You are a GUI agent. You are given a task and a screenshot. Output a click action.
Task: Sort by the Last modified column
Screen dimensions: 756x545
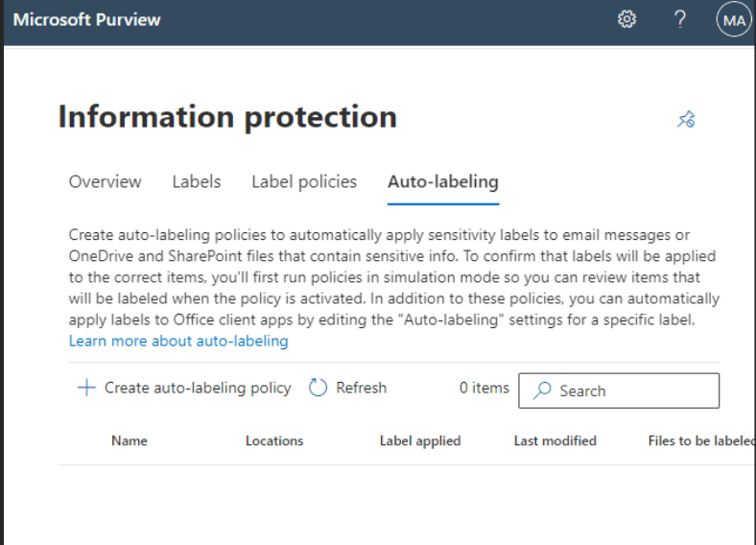point(555,440)
